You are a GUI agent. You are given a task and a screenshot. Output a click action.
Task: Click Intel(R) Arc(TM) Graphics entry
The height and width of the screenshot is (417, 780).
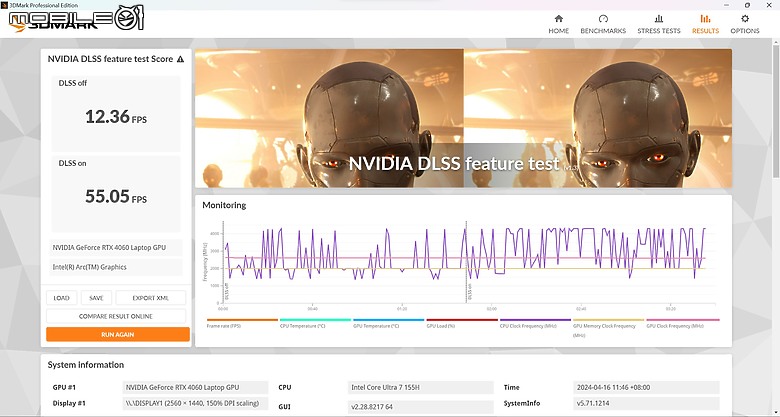[116, 267]
